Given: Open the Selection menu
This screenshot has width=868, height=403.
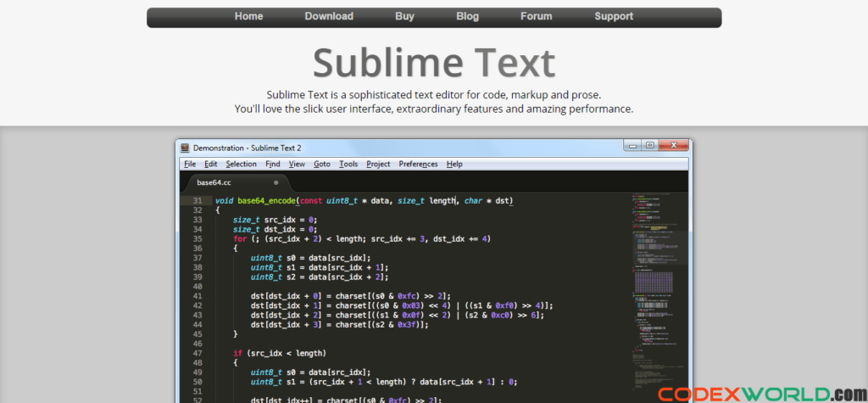Looking at the screenshot, I should [241, 164].
